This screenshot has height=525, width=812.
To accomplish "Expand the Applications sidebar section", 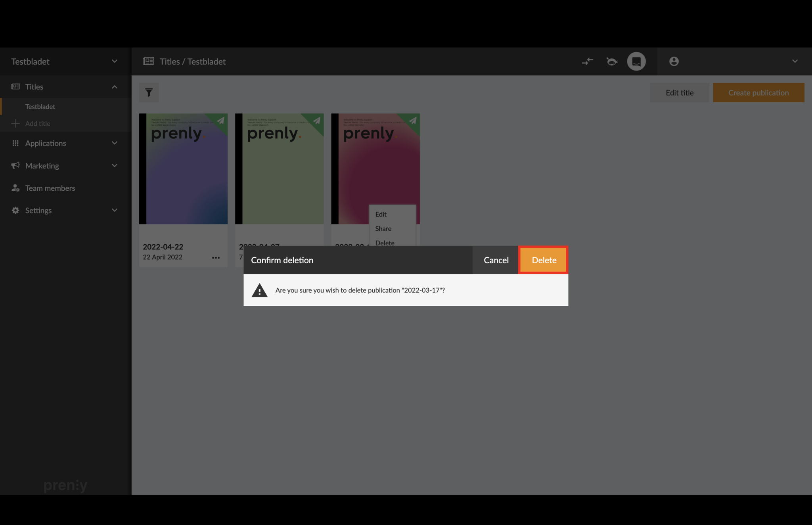I will pos(114,143).
